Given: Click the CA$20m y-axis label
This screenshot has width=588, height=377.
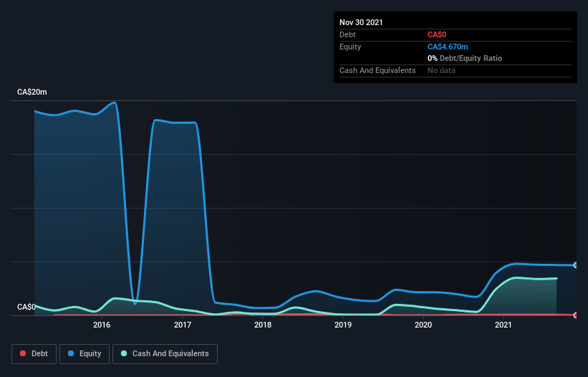Looking at the screenshot, I should (x=32, y=92).
